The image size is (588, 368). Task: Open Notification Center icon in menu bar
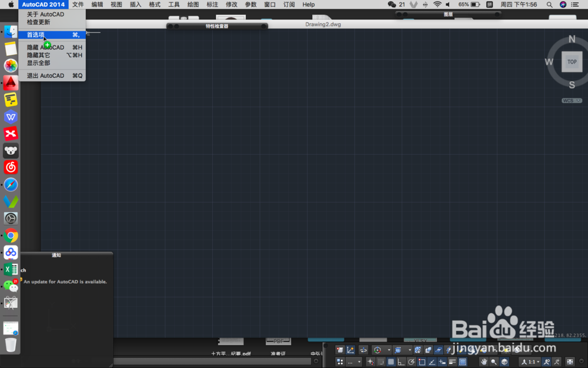coord(575,5)
